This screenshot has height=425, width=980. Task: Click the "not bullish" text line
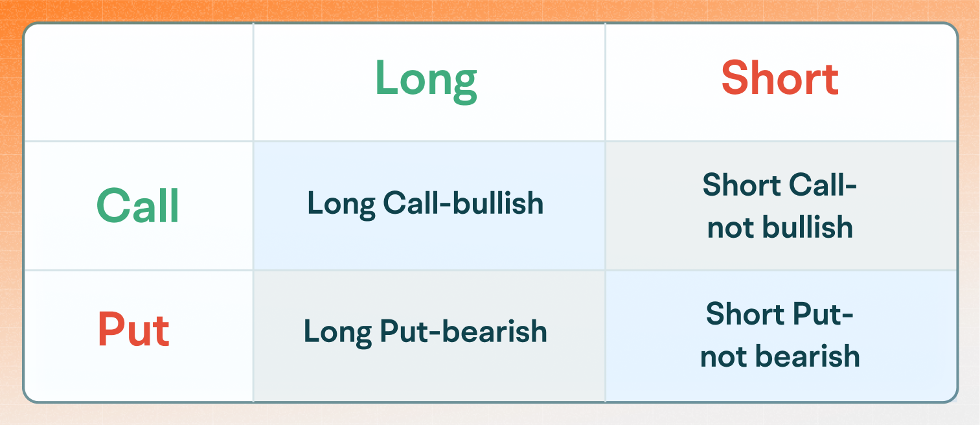click(x=780, y=227)
